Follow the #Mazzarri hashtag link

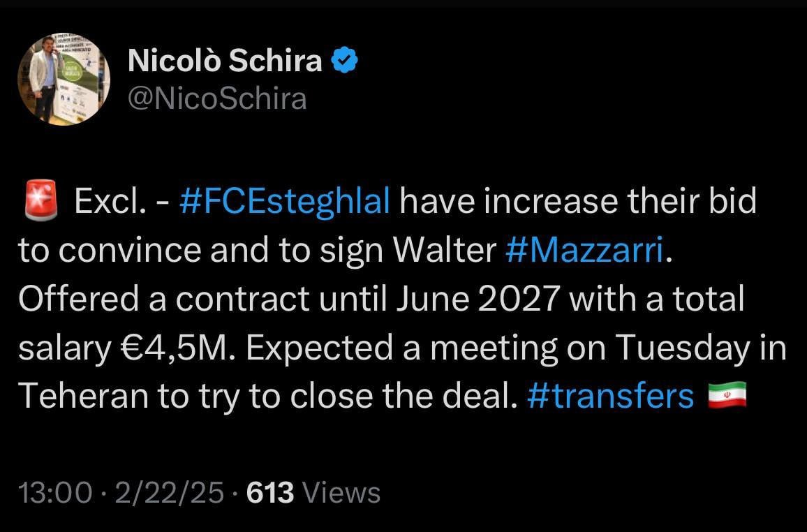click(585, 250)
